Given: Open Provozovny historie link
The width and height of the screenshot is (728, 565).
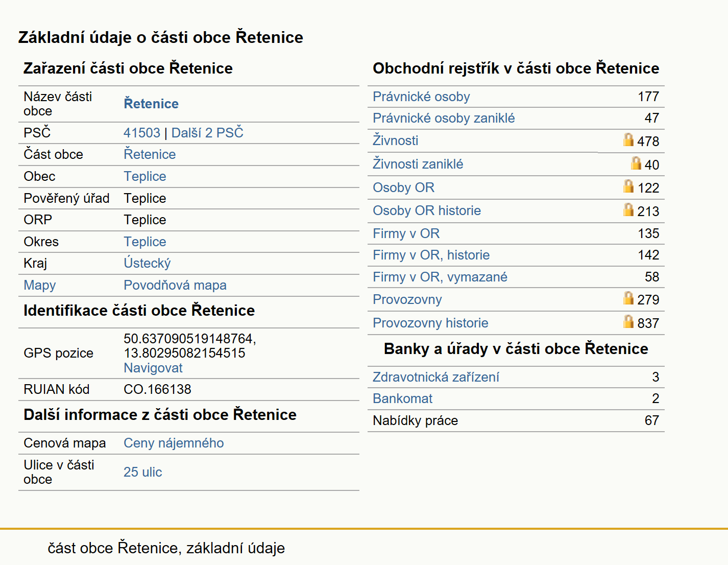Looking at the screenshot, I should point(430,323).
